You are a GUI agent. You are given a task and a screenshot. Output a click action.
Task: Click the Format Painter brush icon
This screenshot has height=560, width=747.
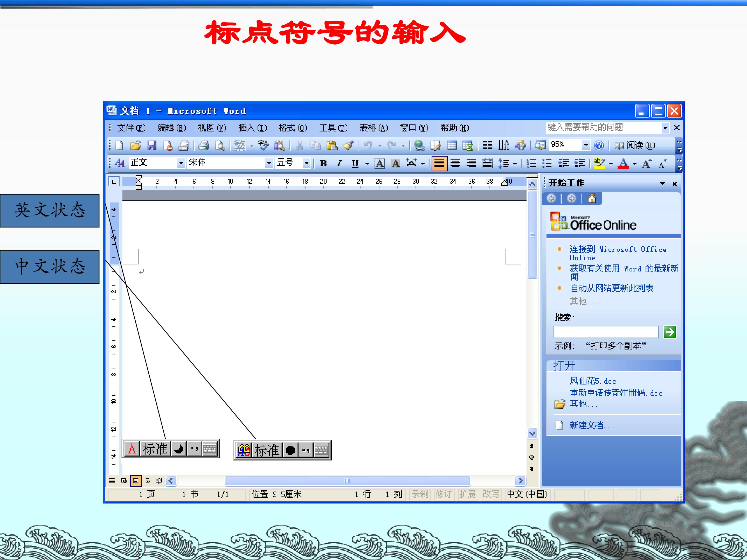pos(348,145)
